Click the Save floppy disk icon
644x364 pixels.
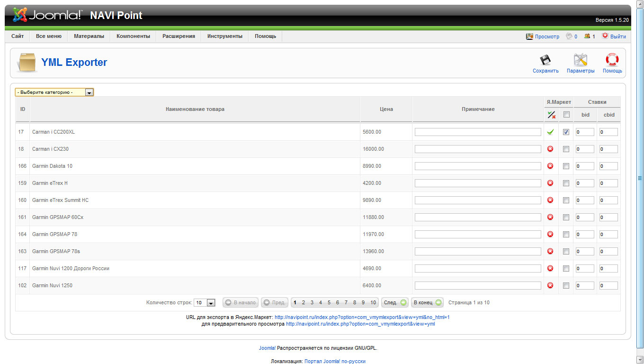coord(546,60)
